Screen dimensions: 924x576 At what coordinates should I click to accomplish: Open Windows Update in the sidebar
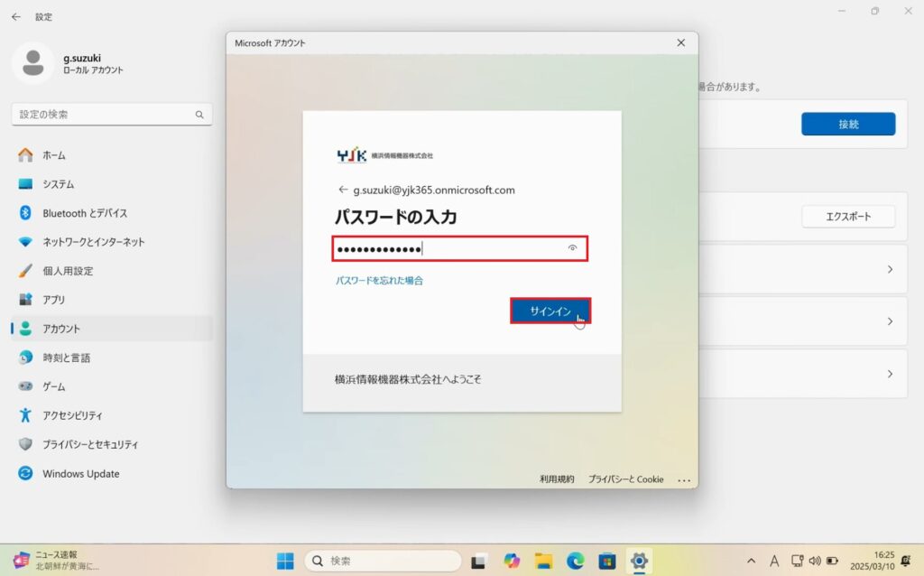(x=112, y=473)
